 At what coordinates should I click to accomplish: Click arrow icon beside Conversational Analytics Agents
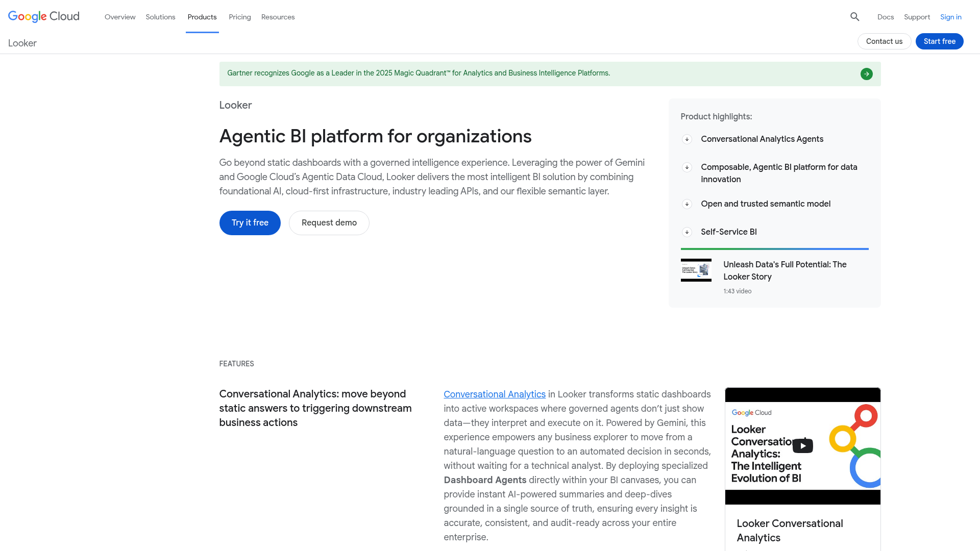point(687,139)
